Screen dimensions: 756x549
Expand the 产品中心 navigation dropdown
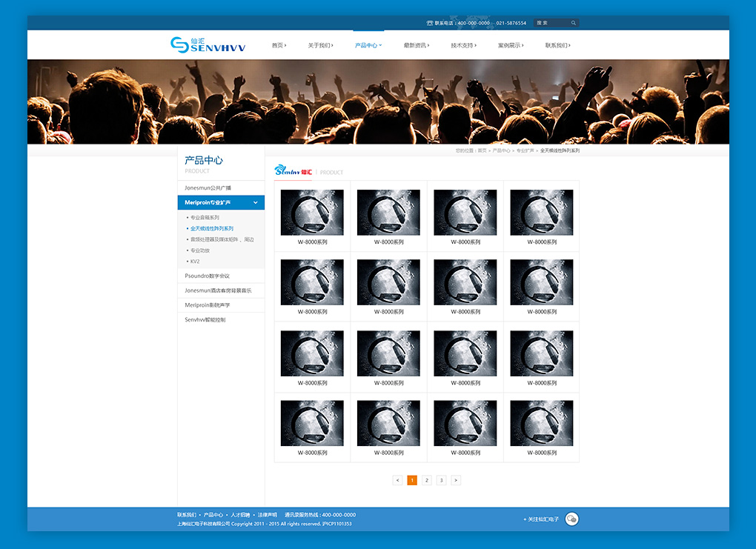point(368,45)
